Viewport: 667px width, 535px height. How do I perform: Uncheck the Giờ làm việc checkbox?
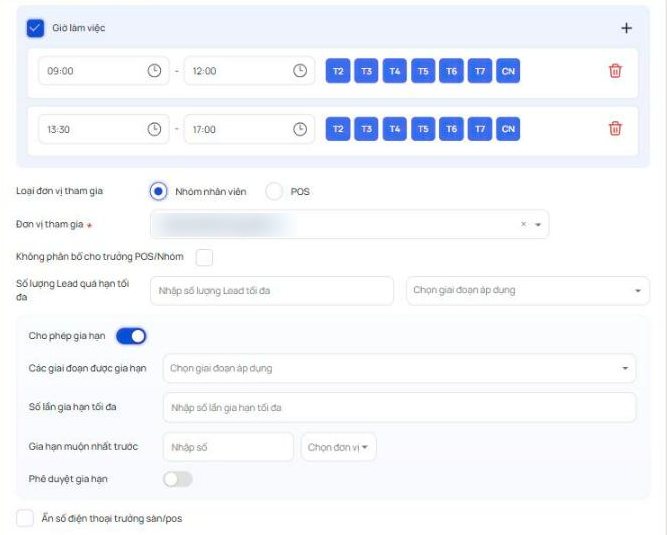click(35, 28)
